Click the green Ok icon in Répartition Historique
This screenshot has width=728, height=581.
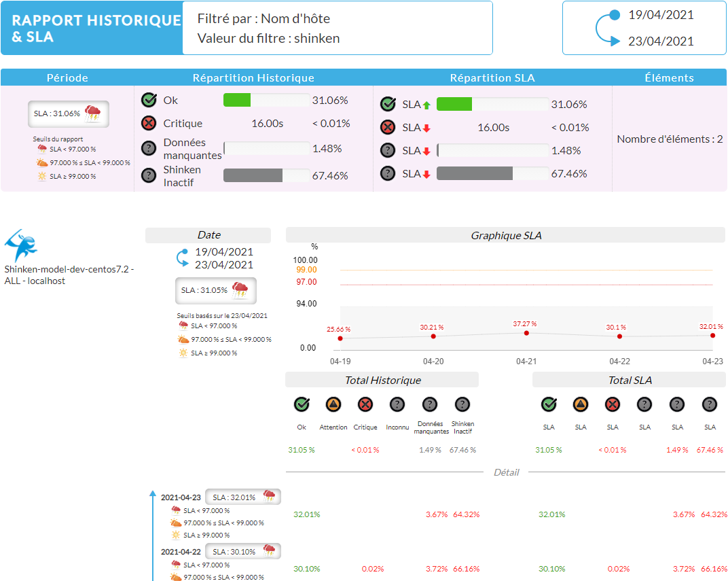pyautogui.click(x=149, y=101)
